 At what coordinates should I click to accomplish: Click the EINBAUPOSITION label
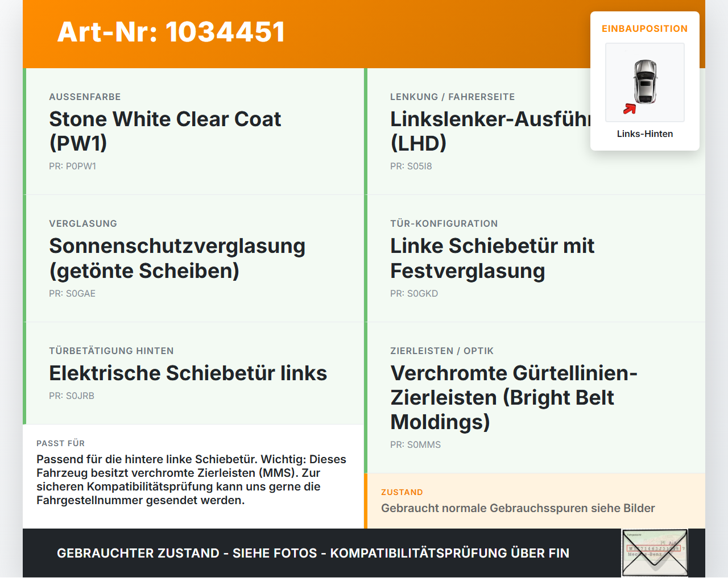(645, 28)
